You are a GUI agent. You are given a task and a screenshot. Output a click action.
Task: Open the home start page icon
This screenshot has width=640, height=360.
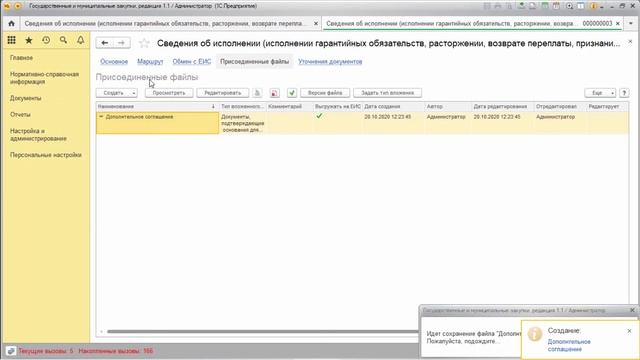click(11, 24)
